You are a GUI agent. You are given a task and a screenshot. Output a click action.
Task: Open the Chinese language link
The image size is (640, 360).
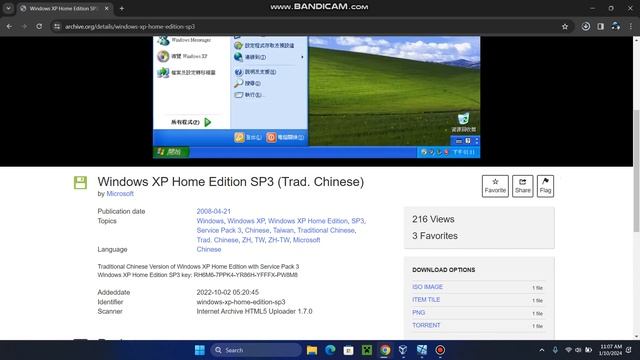click(209, 249)
